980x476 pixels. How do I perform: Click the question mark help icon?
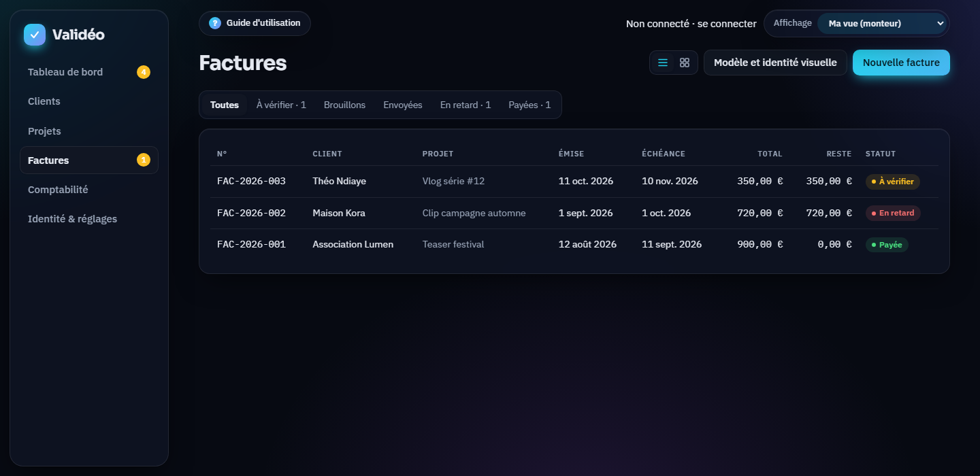(215, 23)
